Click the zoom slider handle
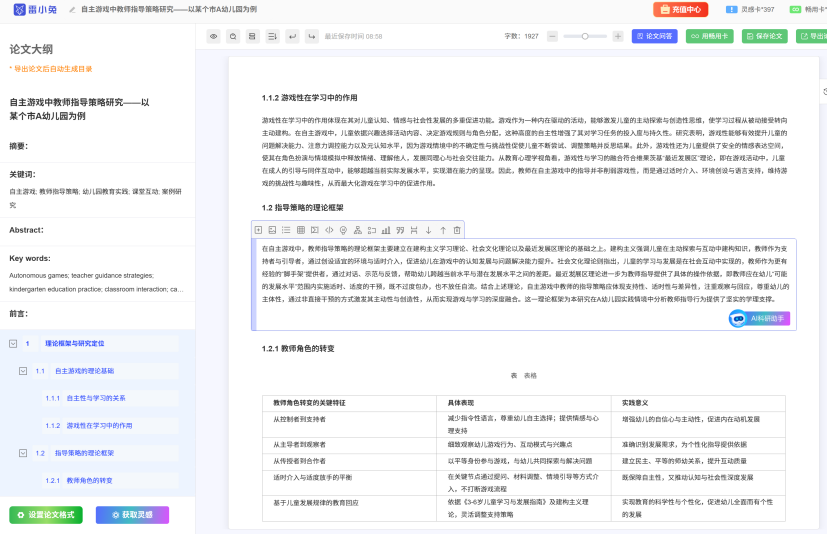The width and height of the screenshot is (827, 534). pos(585,36)
